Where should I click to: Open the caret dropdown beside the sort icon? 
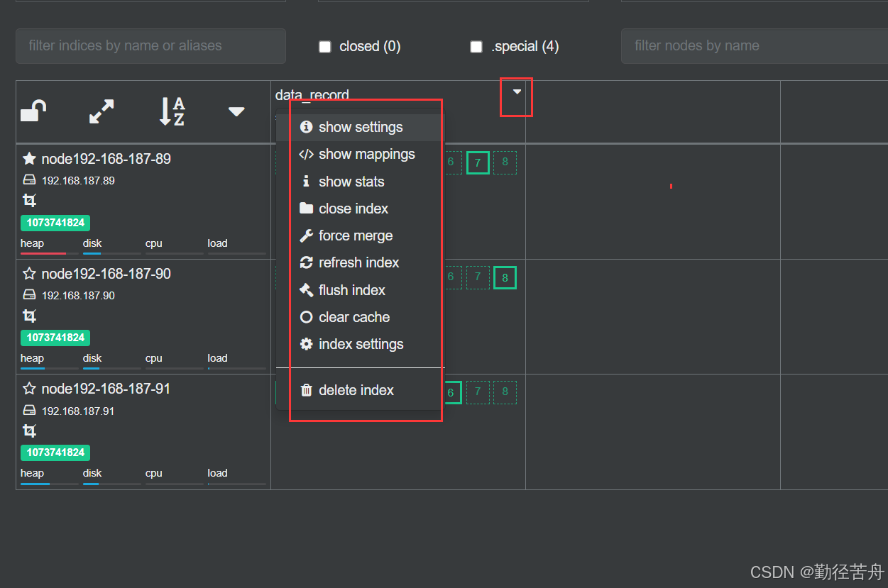coord(236,111)
